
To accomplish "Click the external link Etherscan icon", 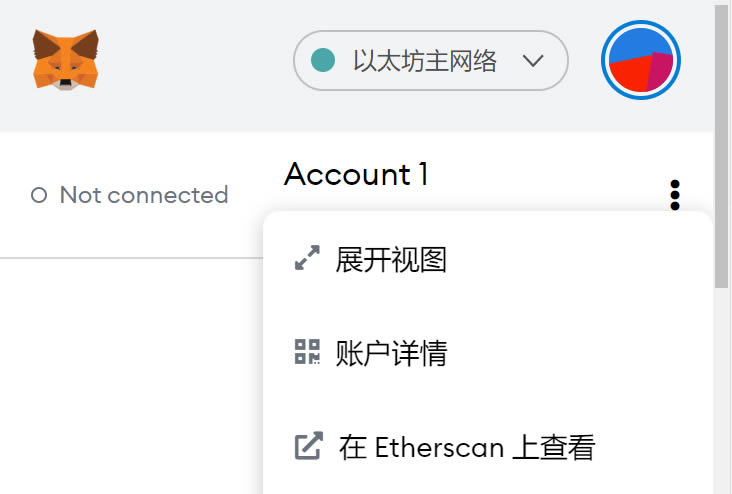I will point(308,446).
